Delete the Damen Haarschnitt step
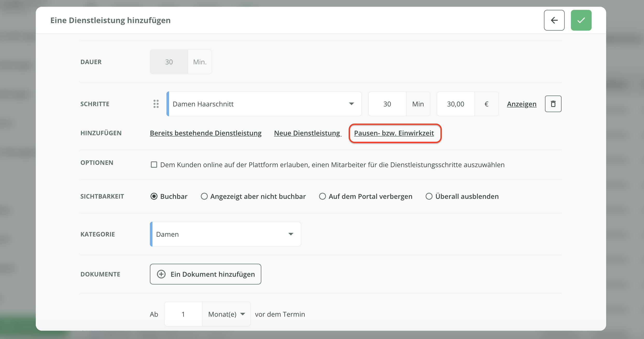Screen dimensions: 644x339 553,104
